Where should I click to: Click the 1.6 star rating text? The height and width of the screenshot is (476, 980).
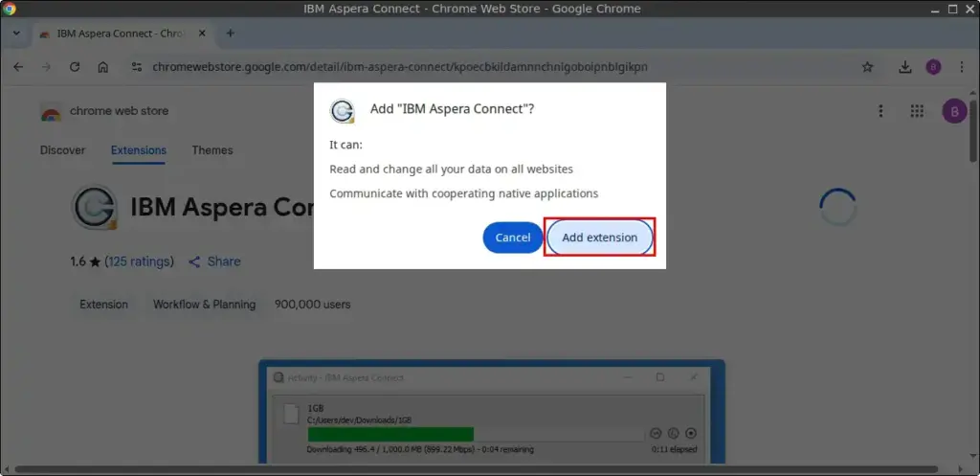pyautogui.click(x=85, y=261)
